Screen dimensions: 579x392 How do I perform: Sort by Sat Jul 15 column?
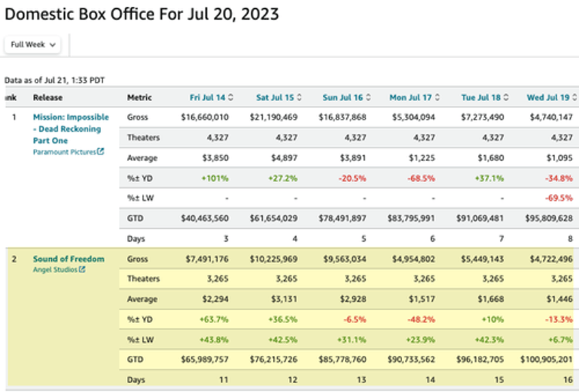pos(274,98)
